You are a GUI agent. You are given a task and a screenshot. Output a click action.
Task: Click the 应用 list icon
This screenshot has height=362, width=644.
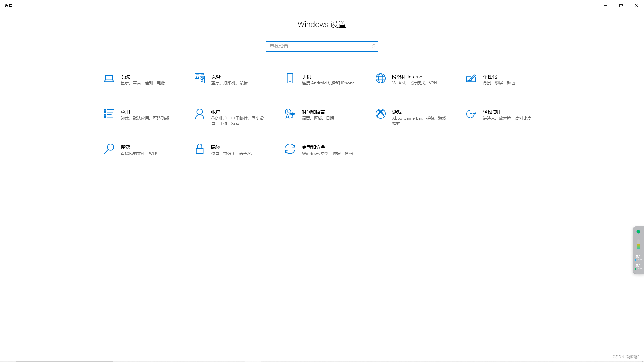pyautogui.click(x=109, y=114)
